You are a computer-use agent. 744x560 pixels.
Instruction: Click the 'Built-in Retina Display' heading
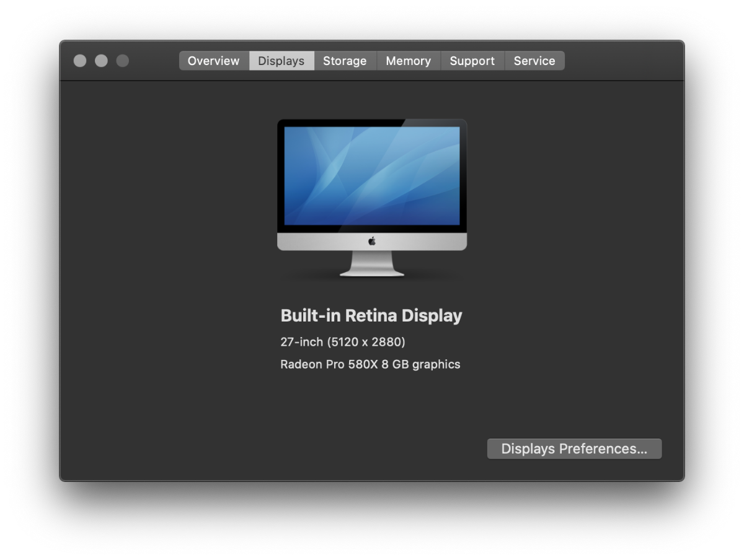(371, 315)
